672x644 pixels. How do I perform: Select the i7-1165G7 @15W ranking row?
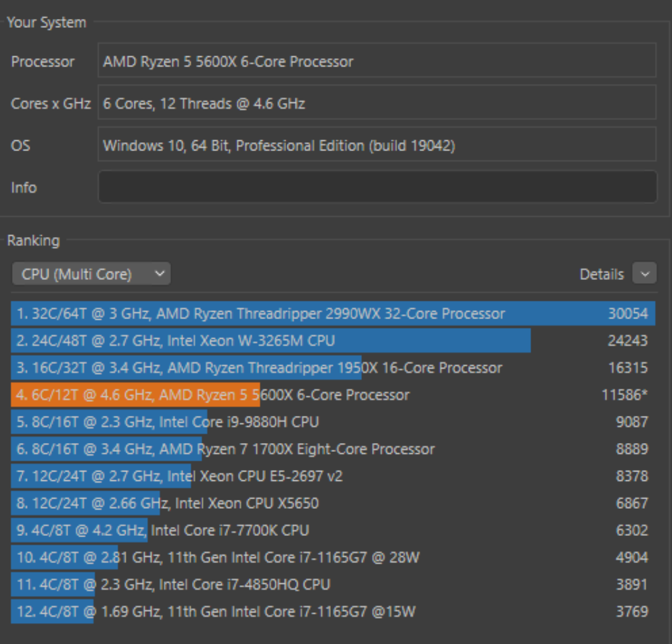tap(333, 611)
